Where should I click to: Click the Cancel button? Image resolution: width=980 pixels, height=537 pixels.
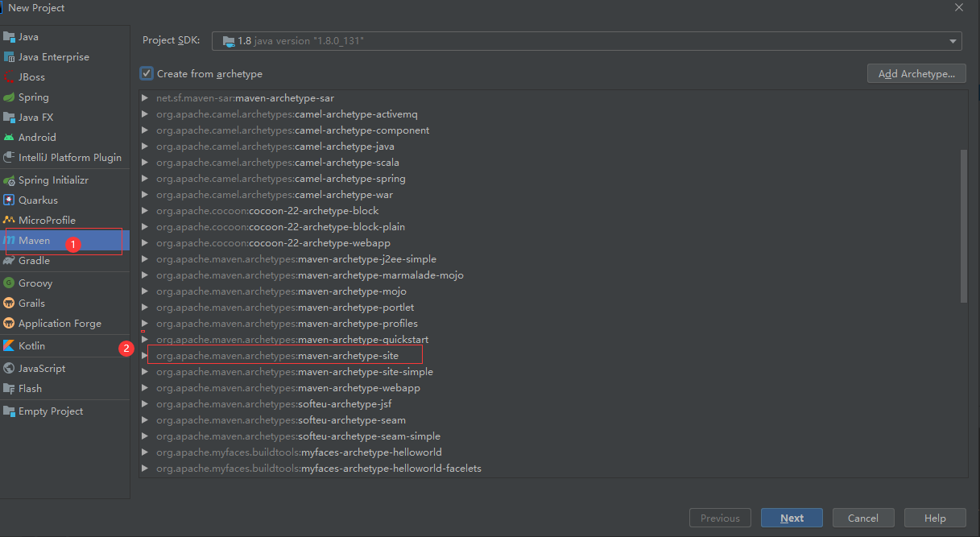pos(863,518)
